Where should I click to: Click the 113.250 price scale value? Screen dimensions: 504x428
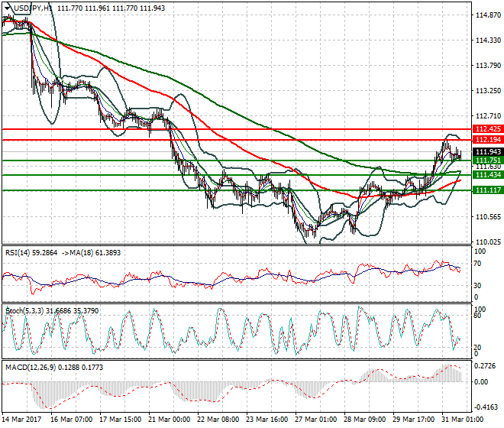[488, 91]
